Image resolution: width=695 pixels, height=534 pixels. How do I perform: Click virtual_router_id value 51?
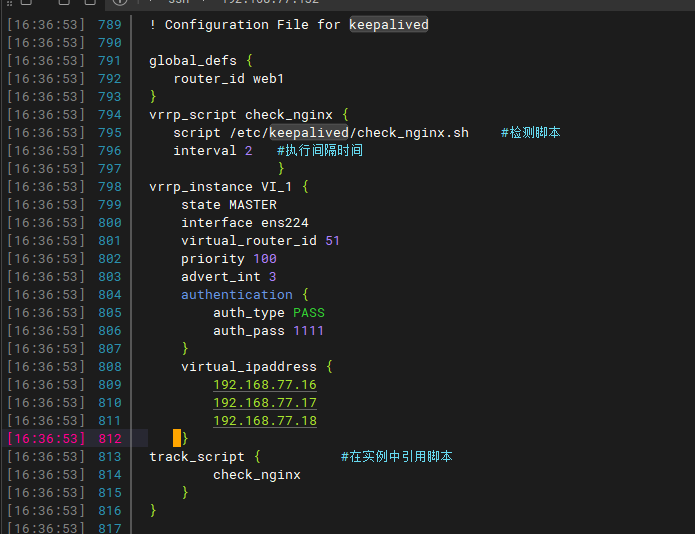click(332, 241)
